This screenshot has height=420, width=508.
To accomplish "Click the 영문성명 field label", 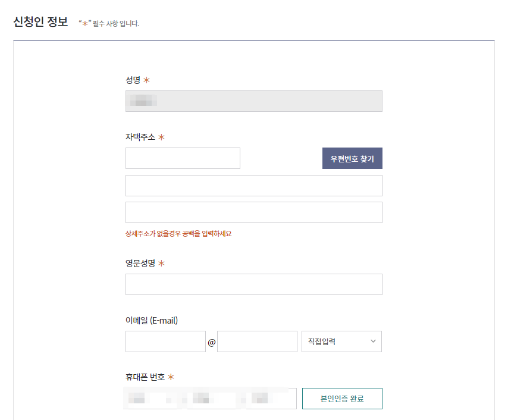I will pos(139,262).
